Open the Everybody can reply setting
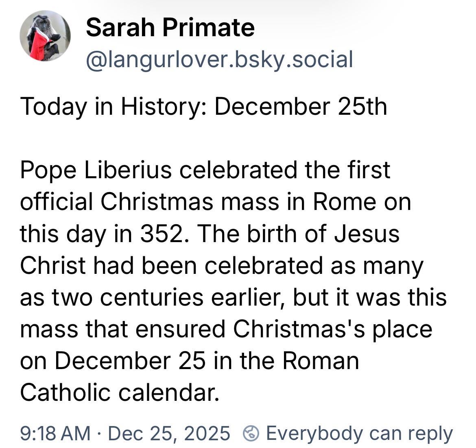Viewport: 476px width, 448px height. click(x=359, y=433)
